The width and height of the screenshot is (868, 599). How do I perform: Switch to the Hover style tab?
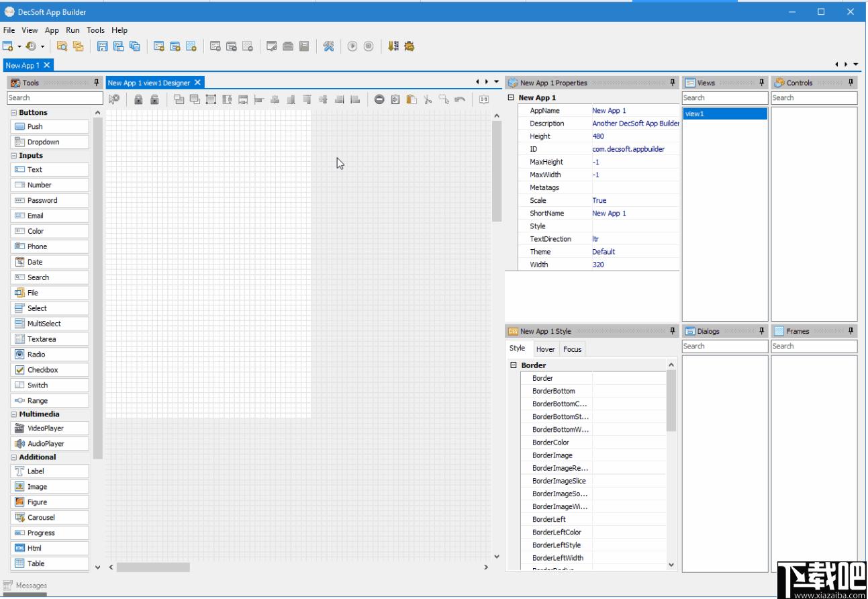click(x=545, y=349)
